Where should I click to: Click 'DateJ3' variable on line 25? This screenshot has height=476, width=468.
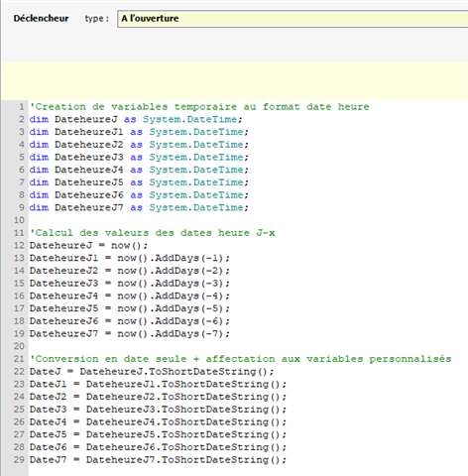tap(48, 410)
